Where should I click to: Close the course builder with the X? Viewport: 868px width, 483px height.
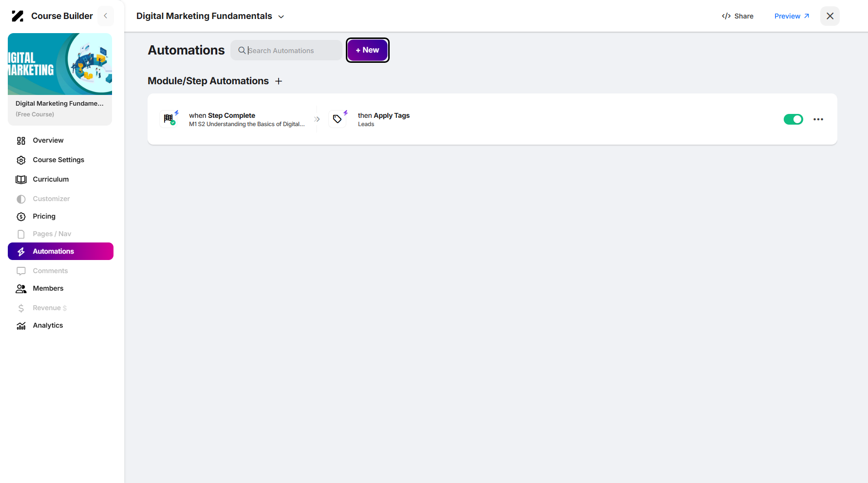coord(830,16)
